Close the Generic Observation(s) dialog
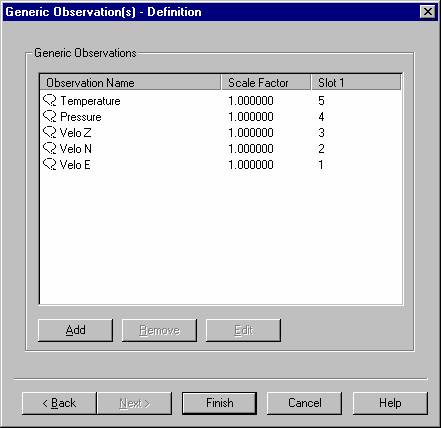Image resolution: width=441 pixels, height=428 pixels. coord(428,12)
